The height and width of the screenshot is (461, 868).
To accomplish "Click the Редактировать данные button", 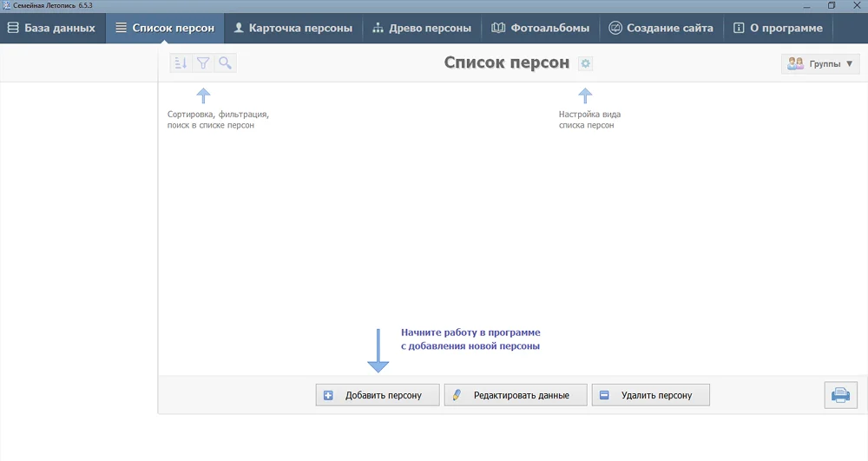I will coord(516,395).
